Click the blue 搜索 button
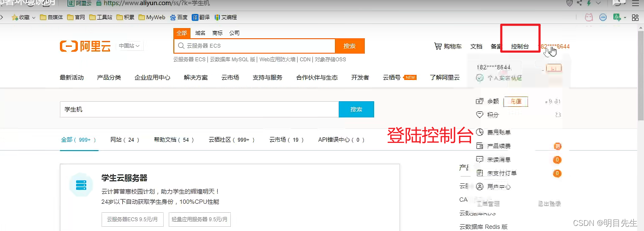The image size is (644, 231). (356, 109)
